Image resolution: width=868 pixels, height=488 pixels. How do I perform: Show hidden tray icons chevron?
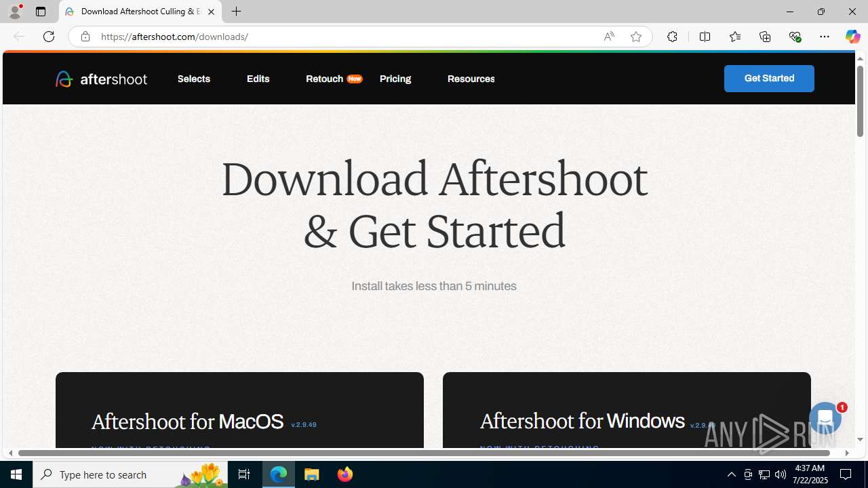tap(731, 474)
